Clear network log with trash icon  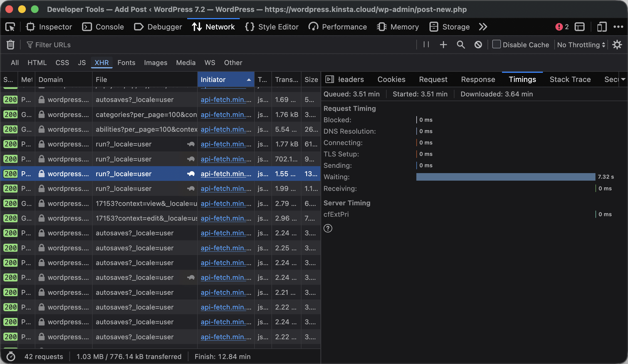11,45
